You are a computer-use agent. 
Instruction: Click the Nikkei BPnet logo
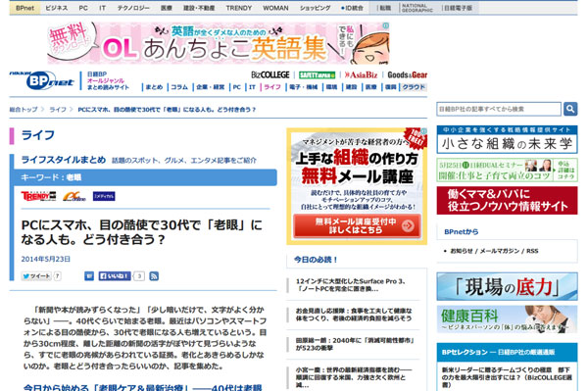41,79
